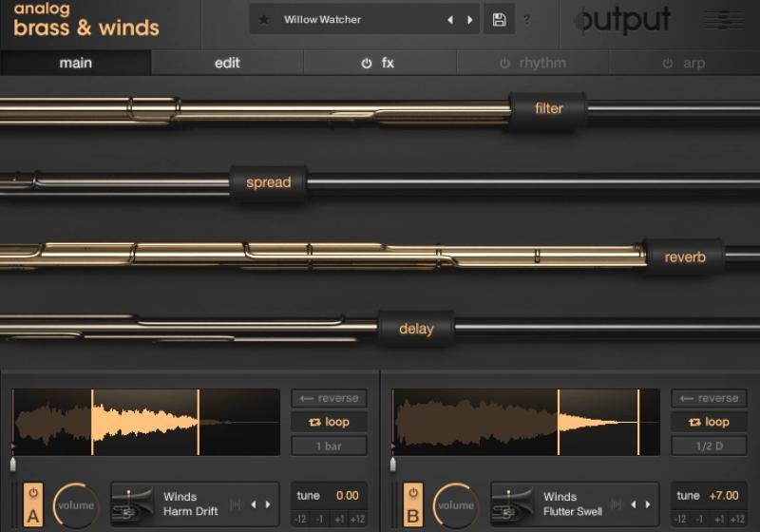This screenshot has width=760, height=532.
Task: Click the filter macro slider handle
Action: coord(548,109)
